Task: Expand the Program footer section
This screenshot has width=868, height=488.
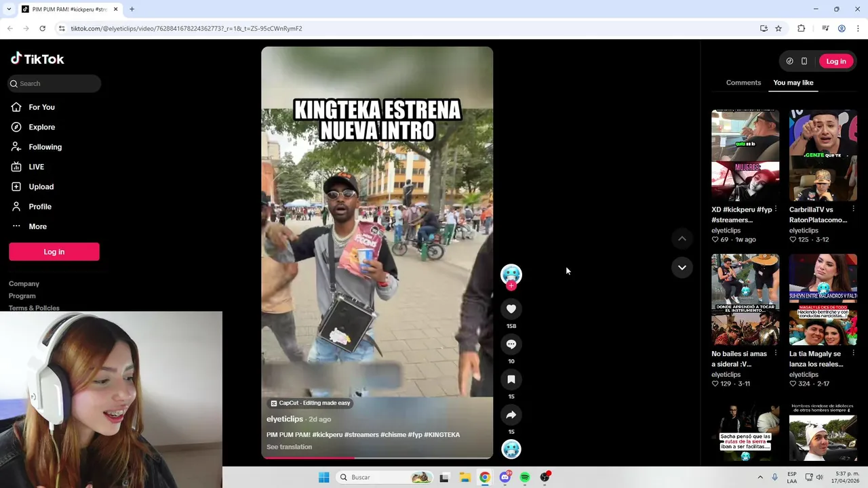Action: tap(22, 296)
